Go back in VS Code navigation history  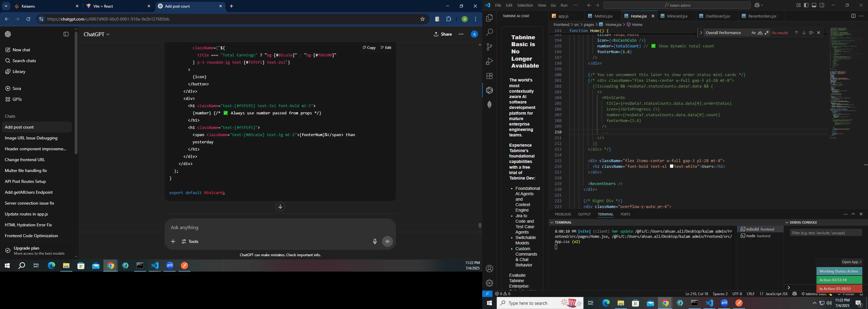tap(589, 5)
